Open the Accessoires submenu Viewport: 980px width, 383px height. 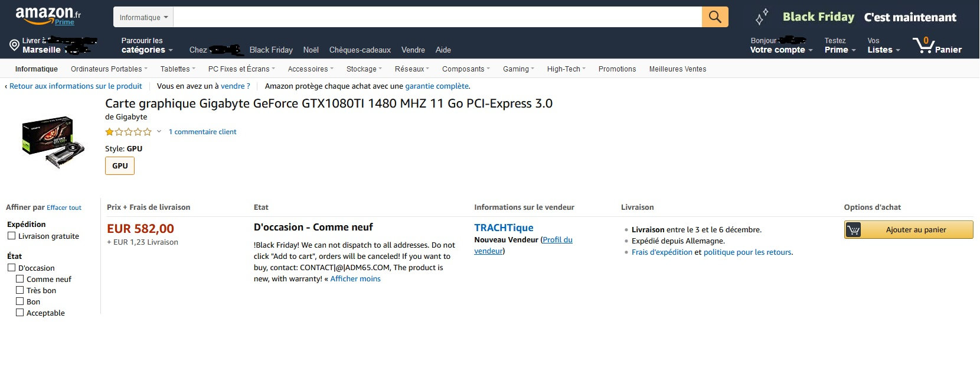pyautogui.click(x=311, y=69)
